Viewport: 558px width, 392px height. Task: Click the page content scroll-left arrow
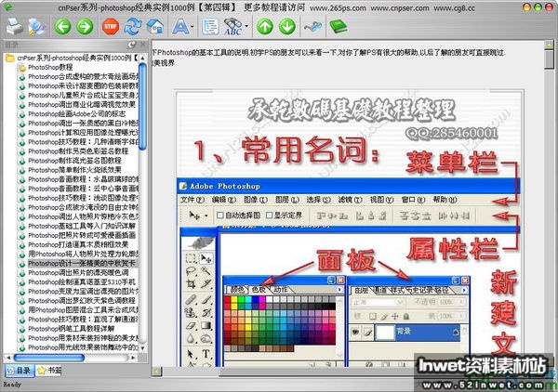click(156, 372)
